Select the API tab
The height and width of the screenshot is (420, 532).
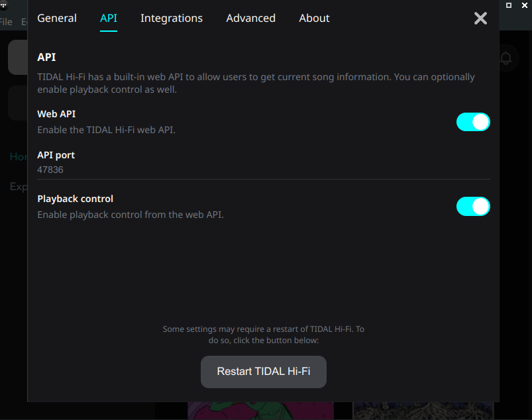(x=109, y=18)
